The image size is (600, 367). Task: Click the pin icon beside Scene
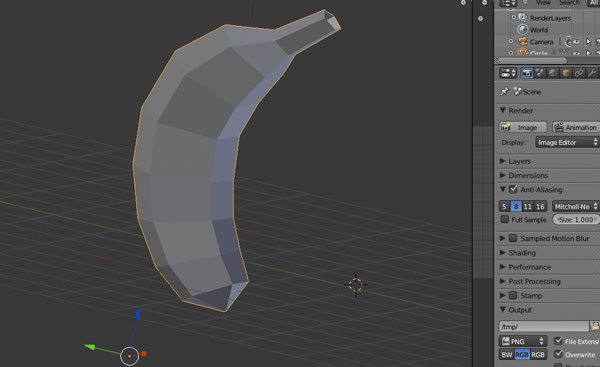point(504,91)
